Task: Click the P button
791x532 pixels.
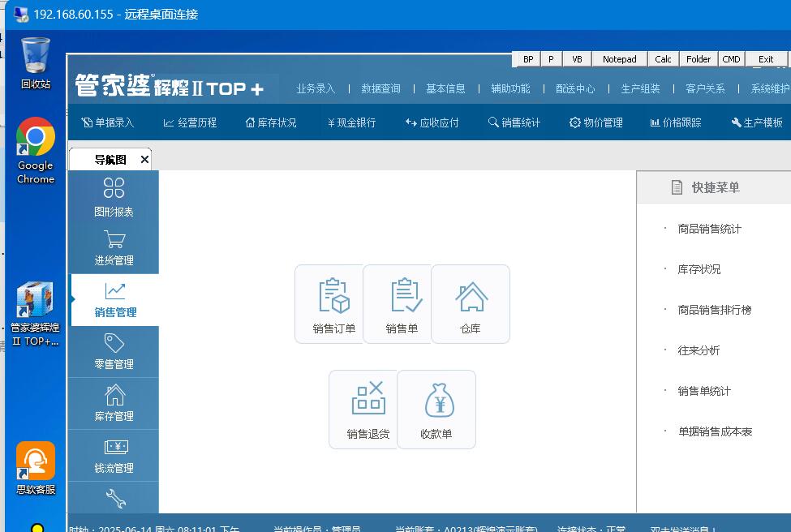Action: (x=551, y=59)
